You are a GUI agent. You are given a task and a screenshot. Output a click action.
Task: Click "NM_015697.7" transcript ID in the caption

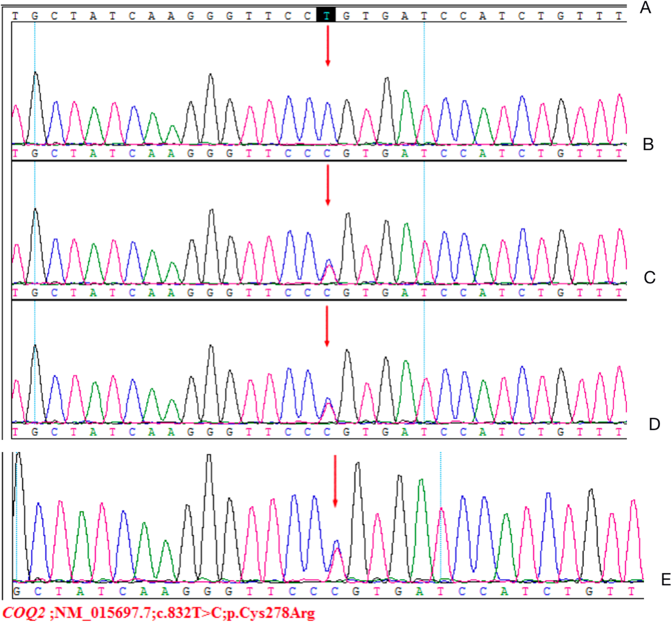coord(103,613)
